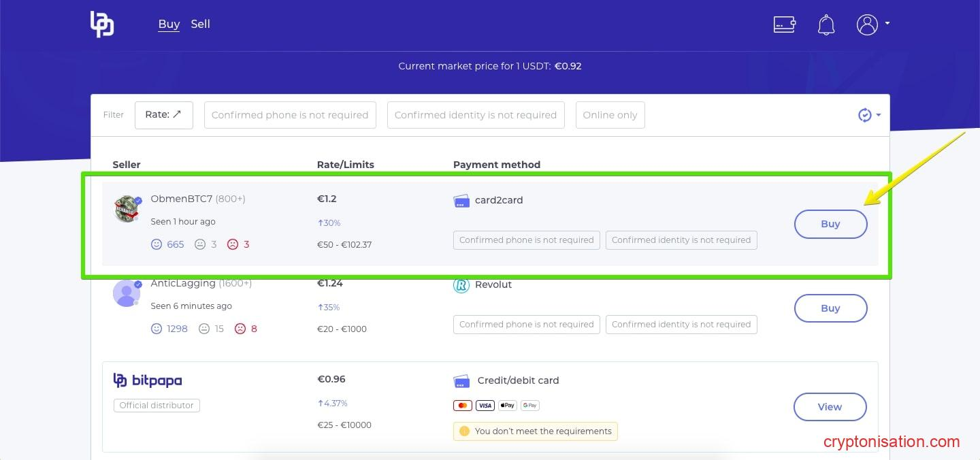Click the user profile avatar icon
The image size is (980, 460).
tap(867, 24)
